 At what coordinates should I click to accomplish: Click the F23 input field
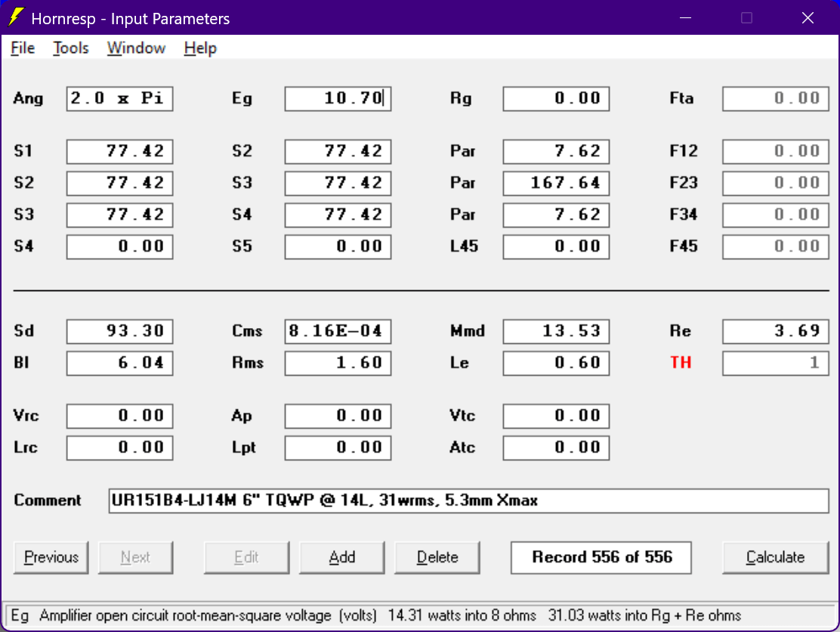coord(775,183)
